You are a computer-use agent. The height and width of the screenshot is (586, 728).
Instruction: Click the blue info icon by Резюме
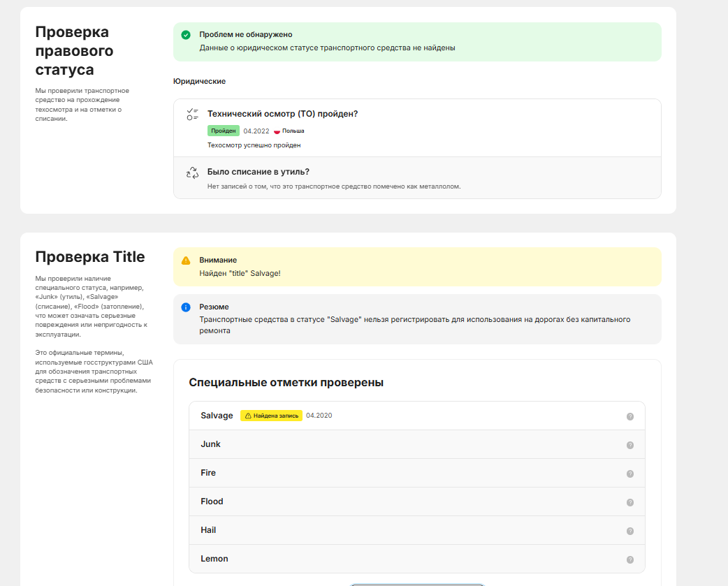(x=186, y=307)
